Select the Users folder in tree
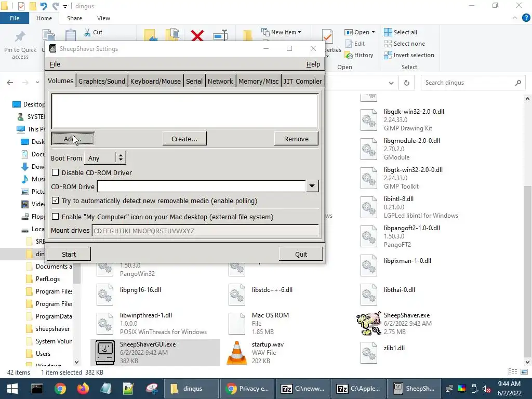 [43, 353]
